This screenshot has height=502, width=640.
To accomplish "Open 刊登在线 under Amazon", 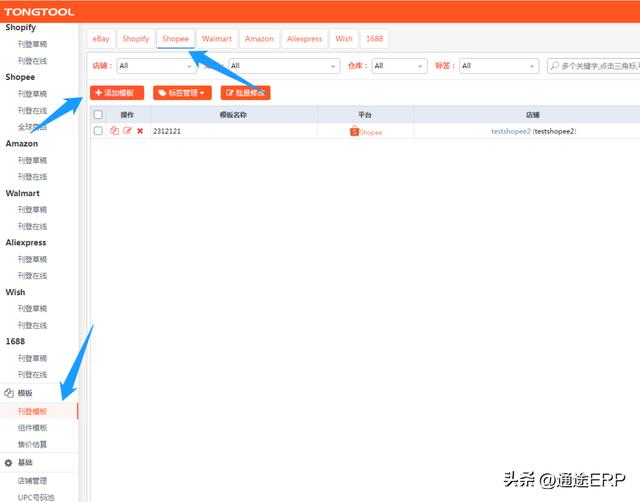I will pyautogui.click(x=32, y=177).
